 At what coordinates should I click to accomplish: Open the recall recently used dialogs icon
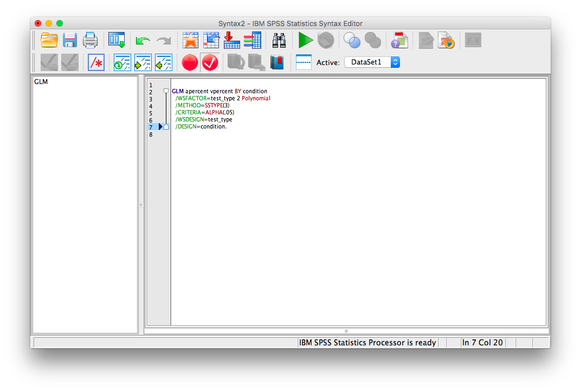pos(117,40)
